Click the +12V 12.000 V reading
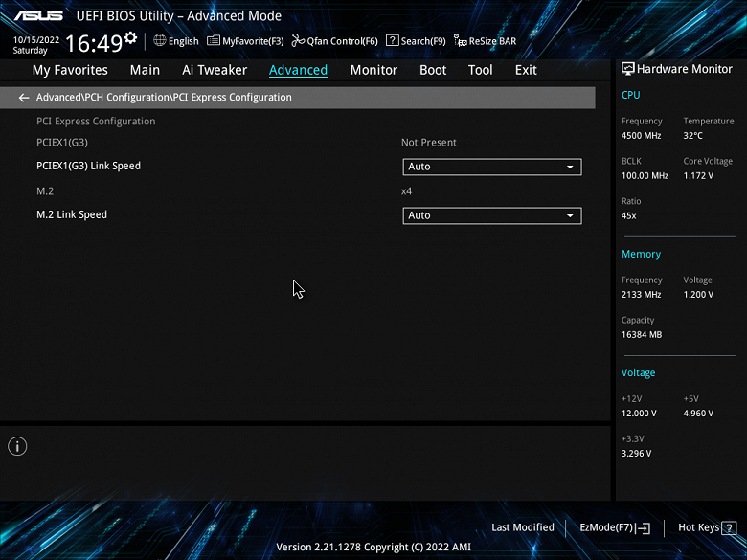 point(639,414)
